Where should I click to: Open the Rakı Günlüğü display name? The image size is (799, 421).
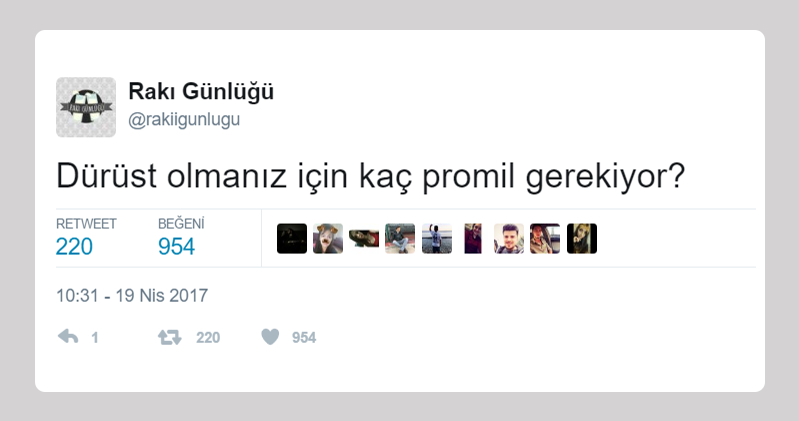[x=201, y=91]
